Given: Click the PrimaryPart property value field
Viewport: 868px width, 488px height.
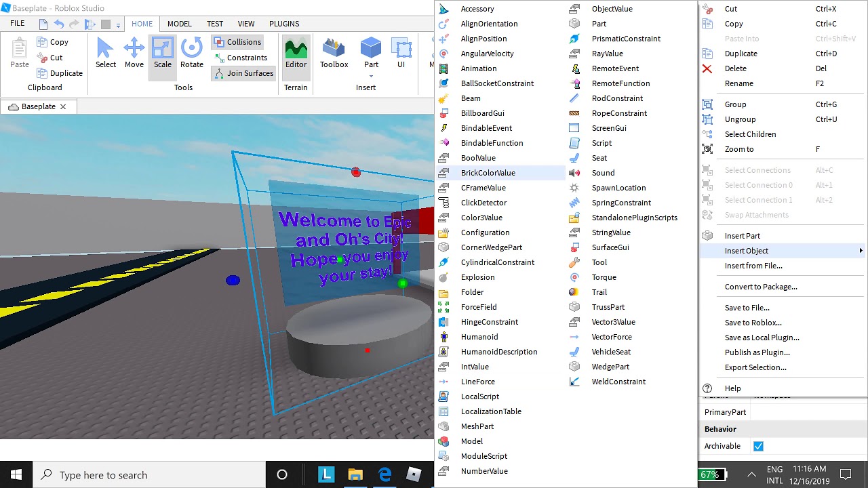Looking at the screenshot, I should (808, 412).
